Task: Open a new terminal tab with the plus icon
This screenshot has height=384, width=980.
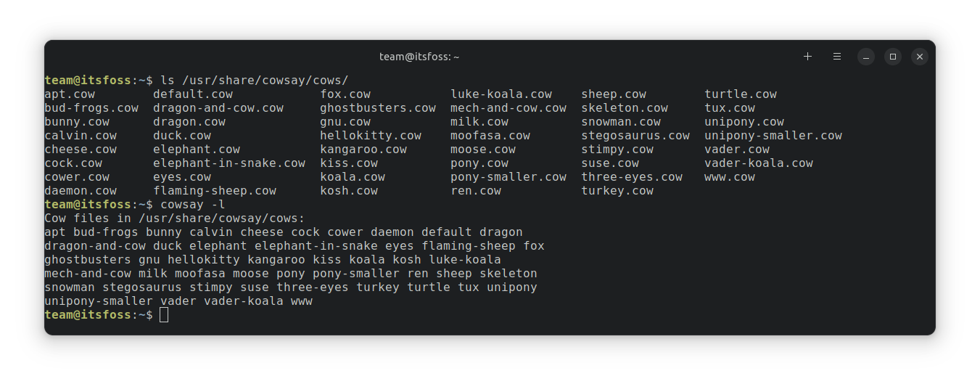Action: [x=807, y=57]
